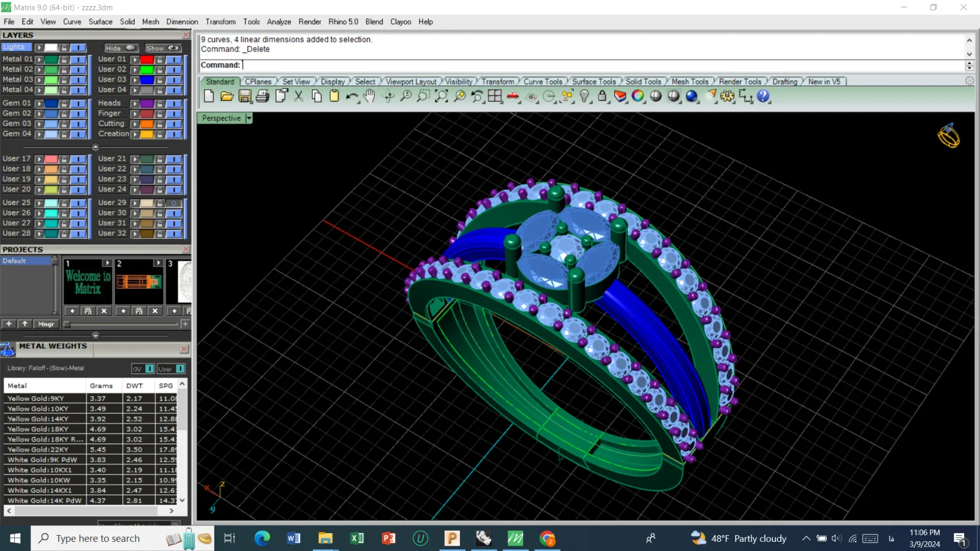Toggle visibility switch for Gem 02 layer
This screenshot has height=551, width=980.
(78, 113)
